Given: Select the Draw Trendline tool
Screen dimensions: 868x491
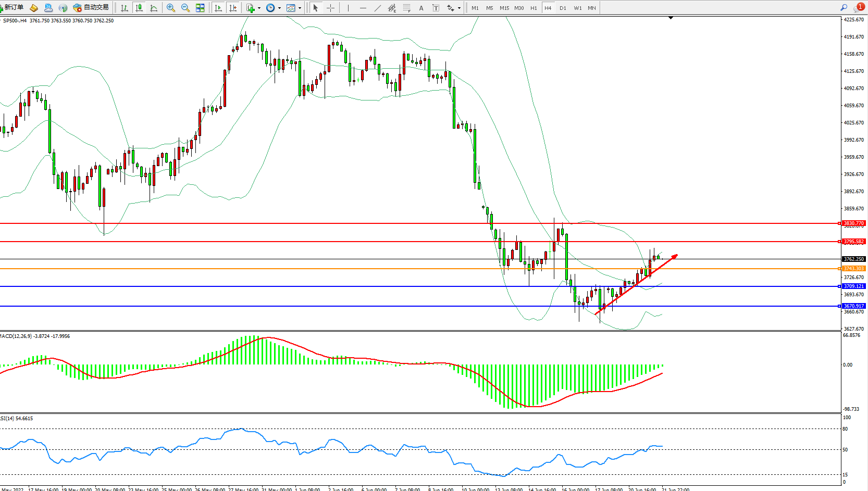Looking at the screenshot, I should coord(377,8).
